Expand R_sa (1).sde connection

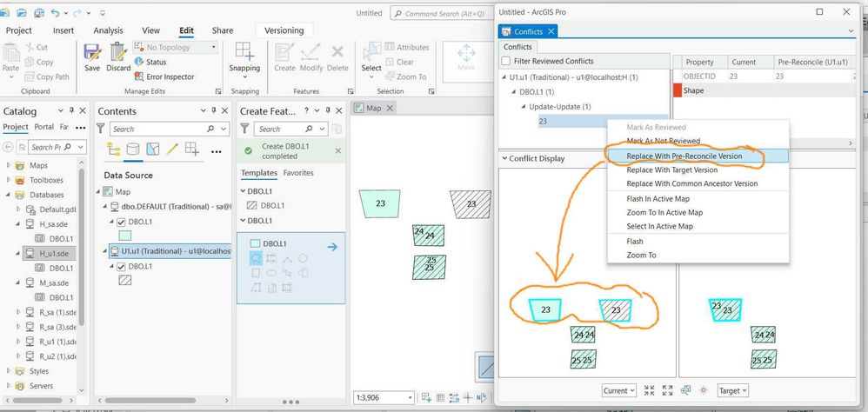pos(18,312)
